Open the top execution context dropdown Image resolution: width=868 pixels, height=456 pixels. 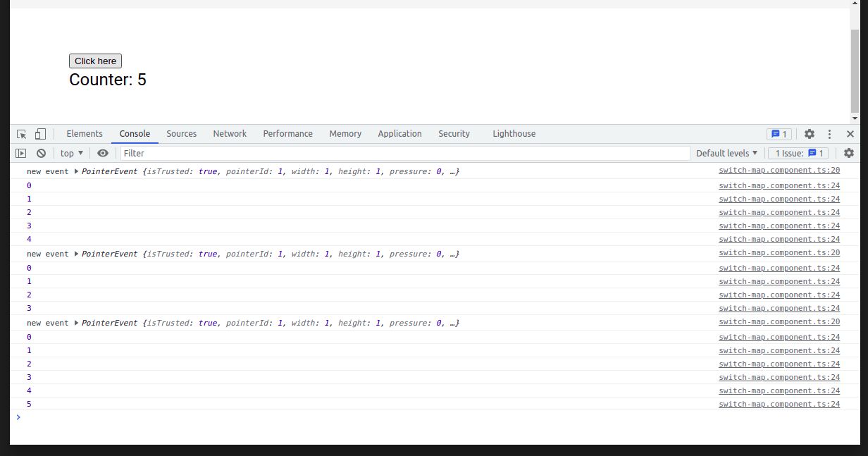70,153
